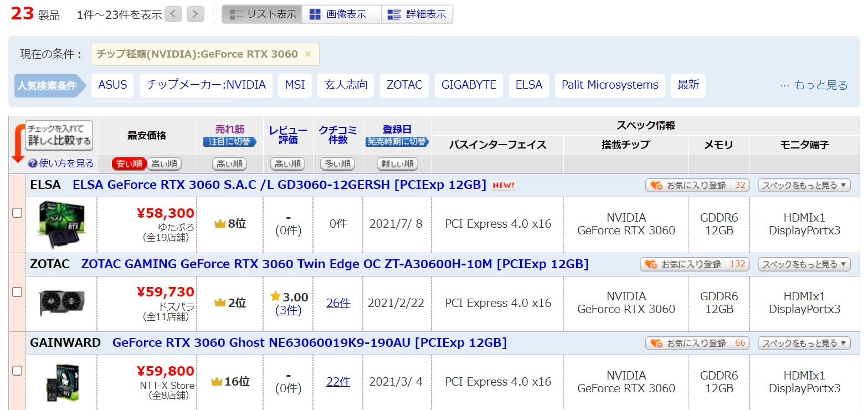Click the 売れ筋 column header
868x410 pixels.
tap(230, 129)
